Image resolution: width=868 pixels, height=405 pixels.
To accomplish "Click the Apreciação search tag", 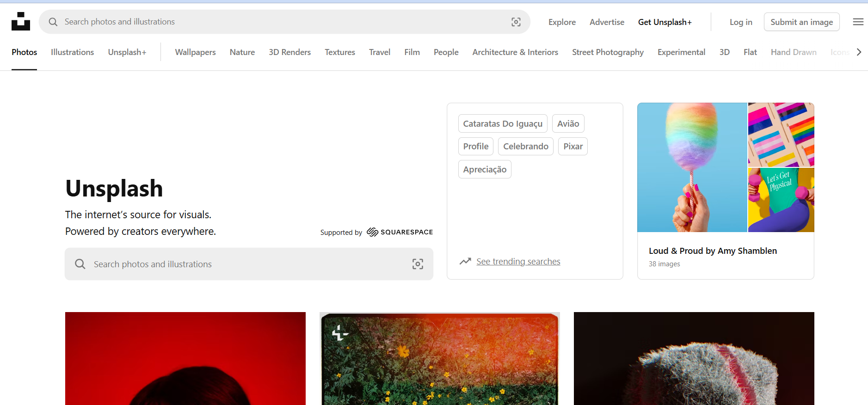I will point(485,169).
